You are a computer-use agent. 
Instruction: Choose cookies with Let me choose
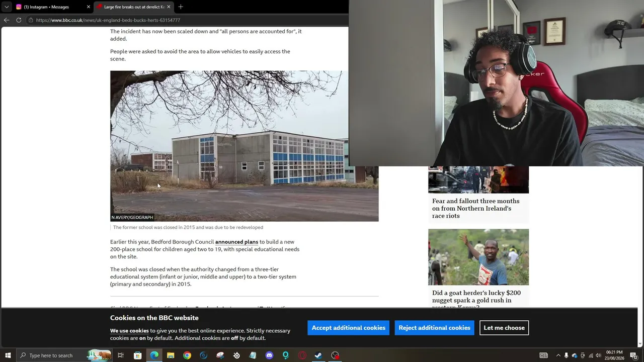click(x=504, y=328)
